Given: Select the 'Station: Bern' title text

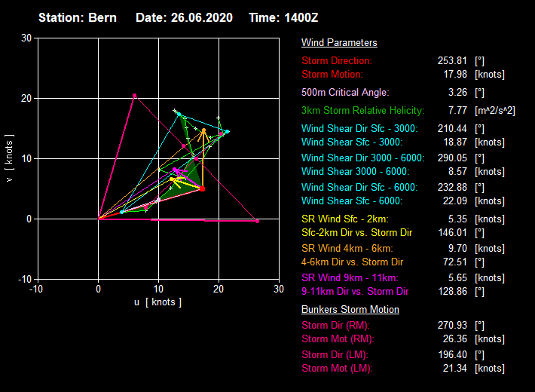Looking at the screenshot, I should coord(78,17).
